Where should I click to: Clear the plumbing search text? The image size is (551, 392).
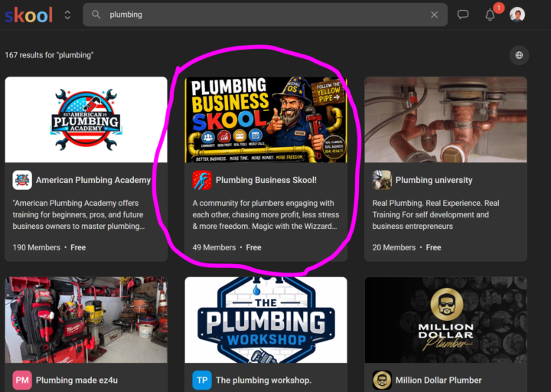(x=435, y=15)
